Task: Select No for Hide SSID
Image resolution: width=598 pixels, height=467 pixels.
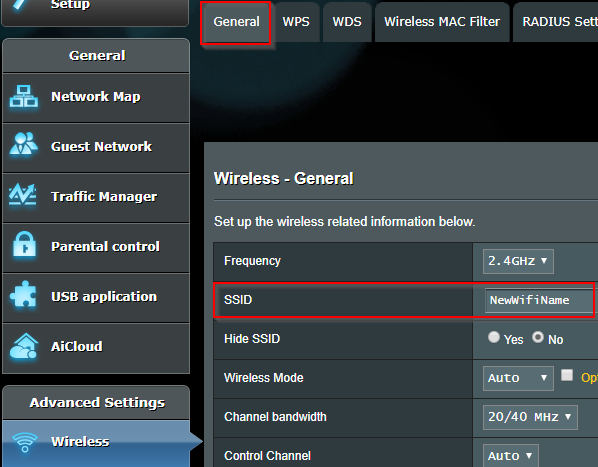Action: click(538, 337)
